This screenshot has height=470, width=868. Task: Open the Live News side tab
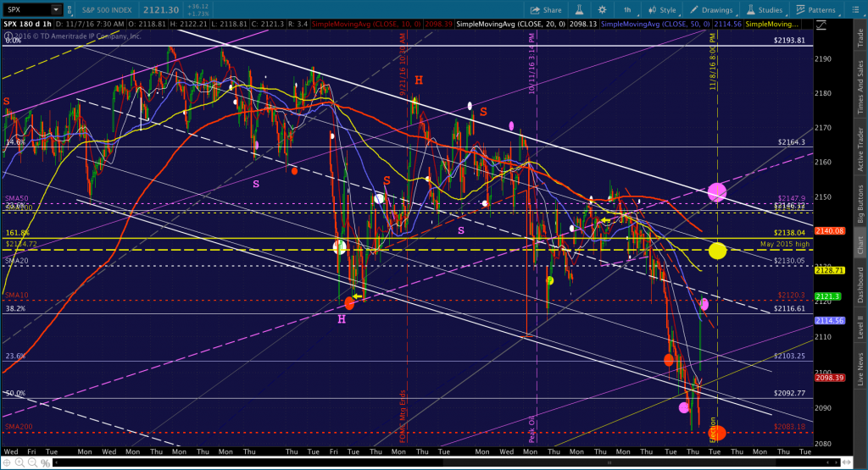click(860, 369)
